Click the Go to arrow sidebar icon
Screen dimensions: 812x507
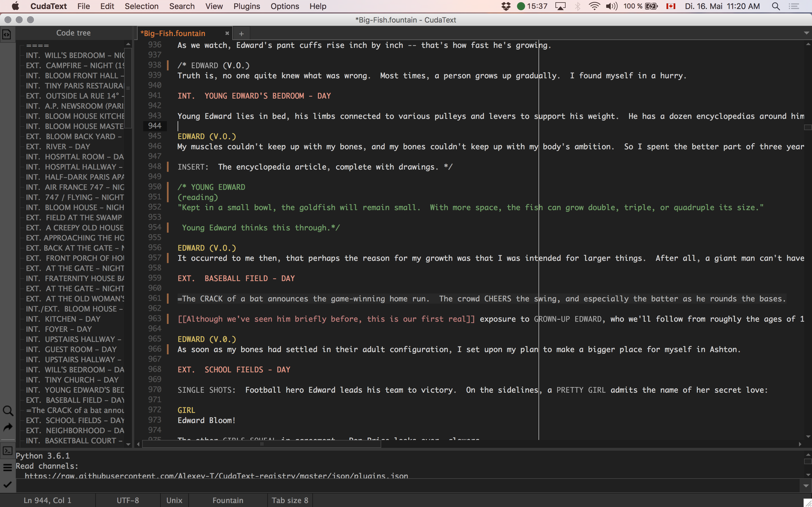(7, 427)
